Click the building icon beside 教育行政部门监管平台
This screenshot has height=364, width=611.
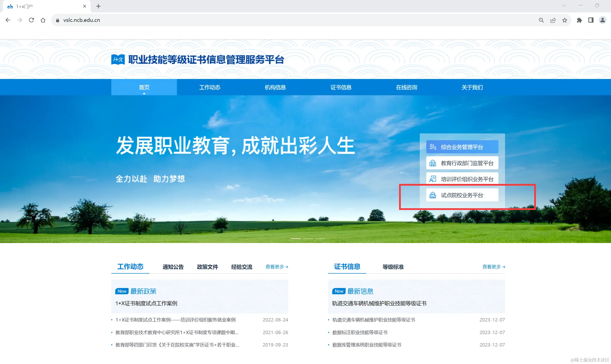click(x=433, y=163)
